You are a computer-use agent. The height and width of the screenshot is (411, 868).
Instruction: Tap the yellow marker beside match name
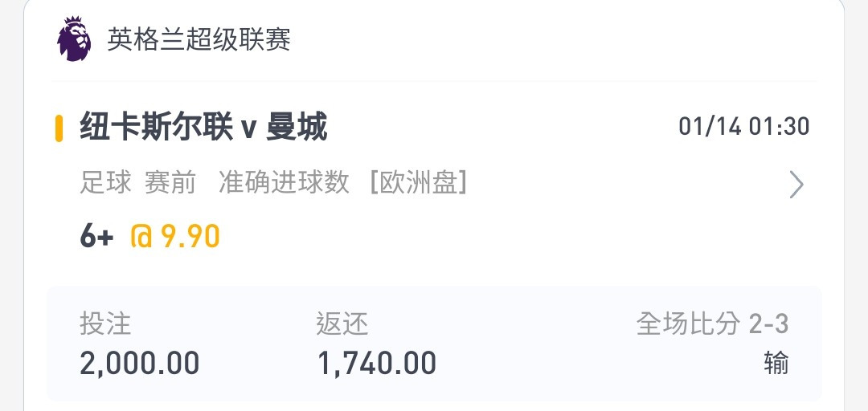[x=59, y=128]
